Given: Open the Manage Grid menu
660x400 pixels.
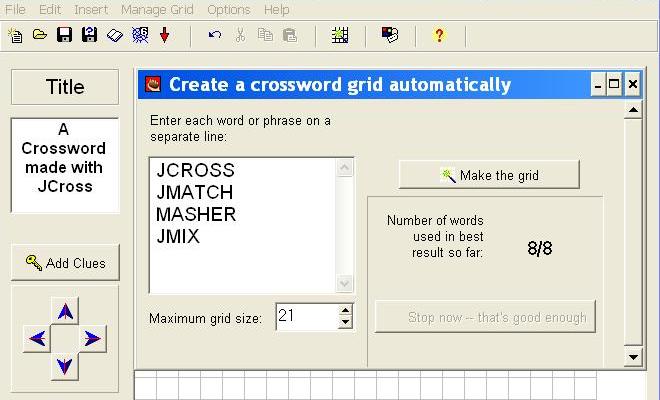Looking at the screenshot, I should pyautogui.click(x=157, y=9).
